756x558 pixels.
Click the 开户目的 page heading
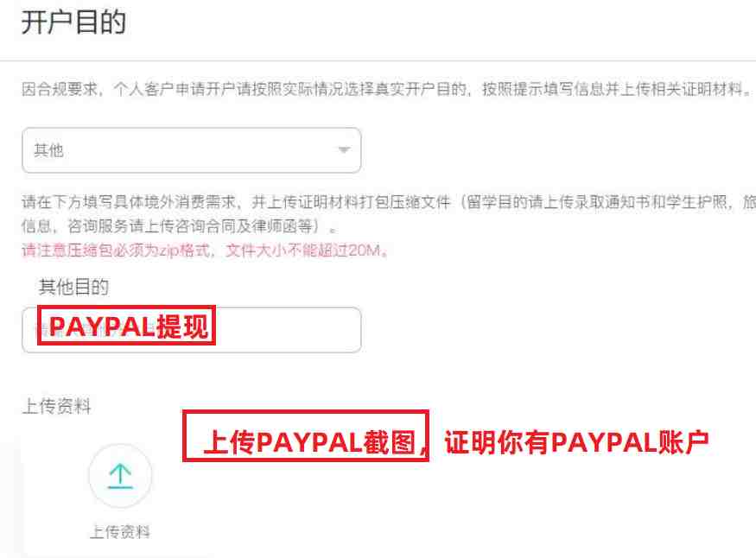[x=73, y=22]
